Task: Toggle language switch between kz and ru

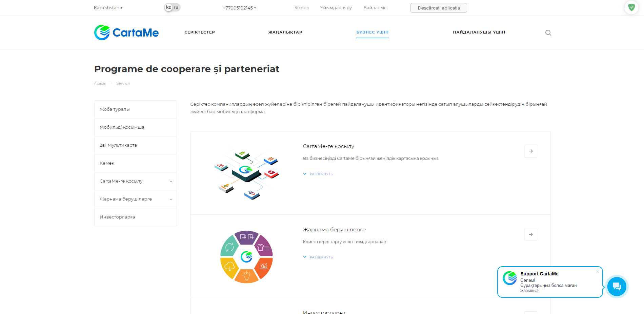Action: [x=172, y=7]
